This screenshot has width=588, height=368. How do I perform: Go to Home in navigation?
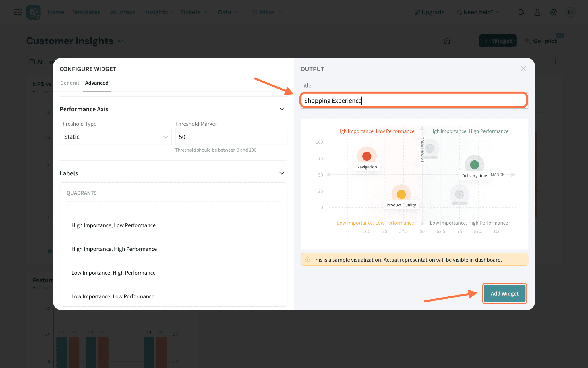pos(56,12)
